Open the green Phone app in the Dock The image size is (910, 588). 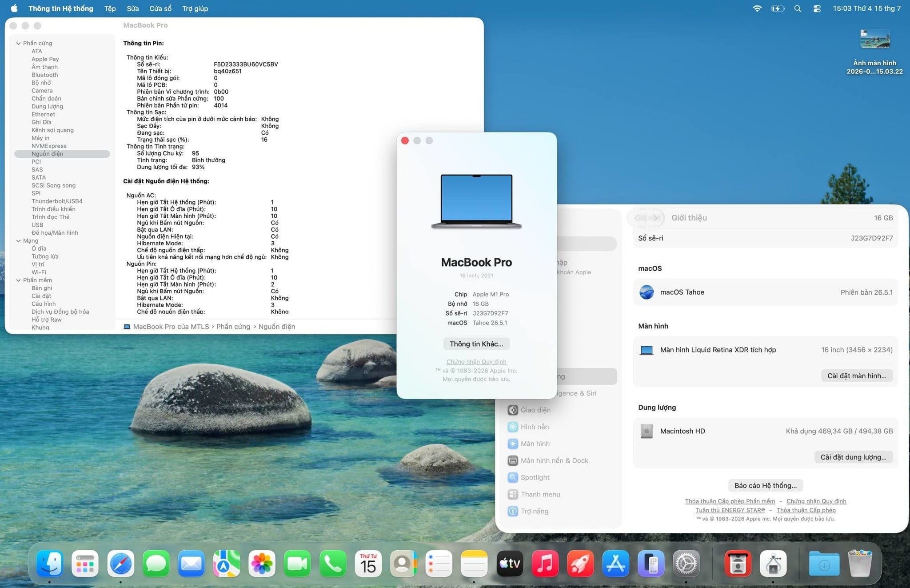coord(333,564)
